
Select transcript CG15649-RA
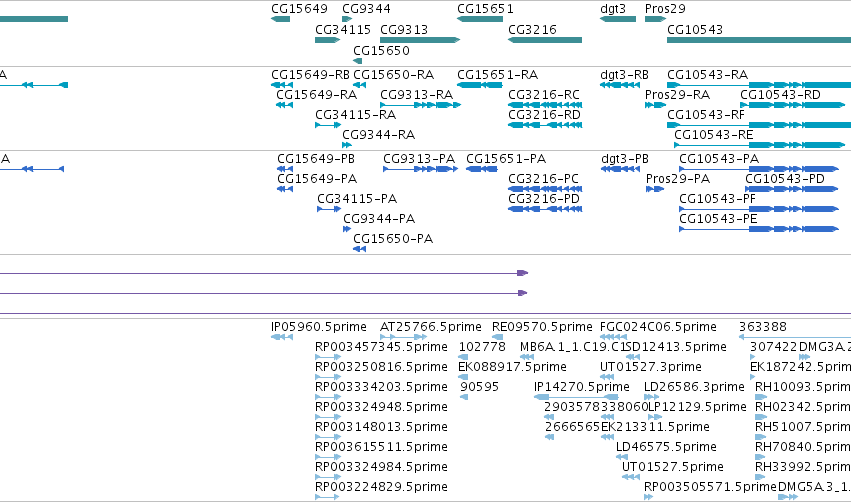point(284,105)
